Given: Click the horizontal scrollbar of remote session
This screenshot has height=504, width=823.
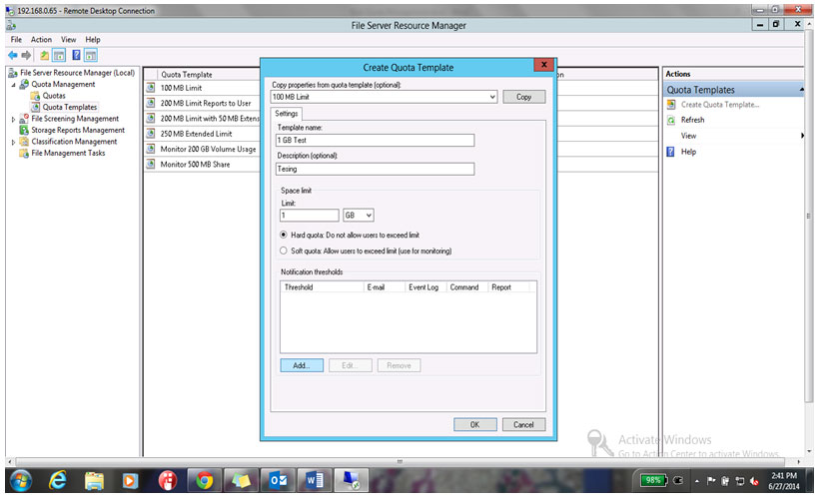Looking at the screenshot, I should coord(400,462).
